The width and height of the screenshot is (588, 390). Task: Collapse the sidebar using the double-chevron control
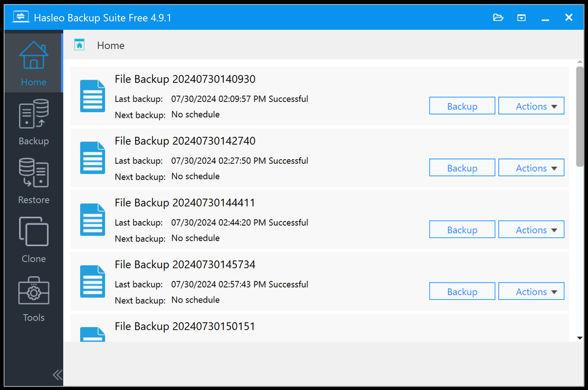(x=57, y=375)
